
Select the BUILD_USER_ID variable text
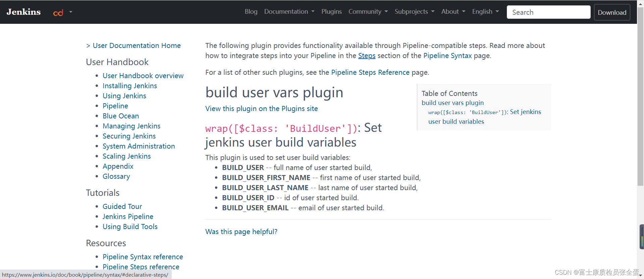[x=248, y=198]
